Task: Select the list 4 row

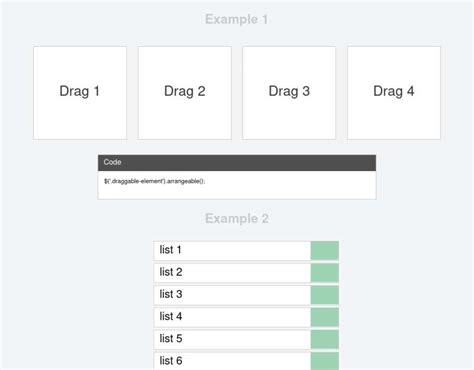Action: [246, 317]
